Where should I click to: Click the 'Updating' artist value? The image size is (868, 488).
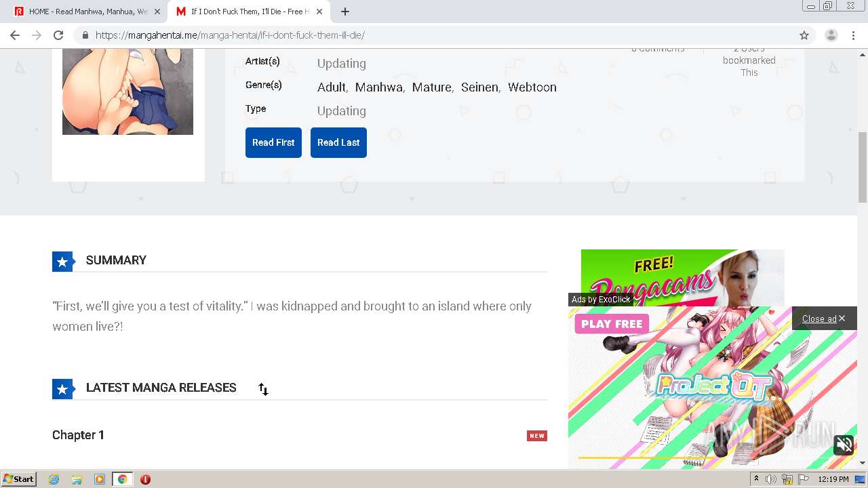tap(342, 64)
